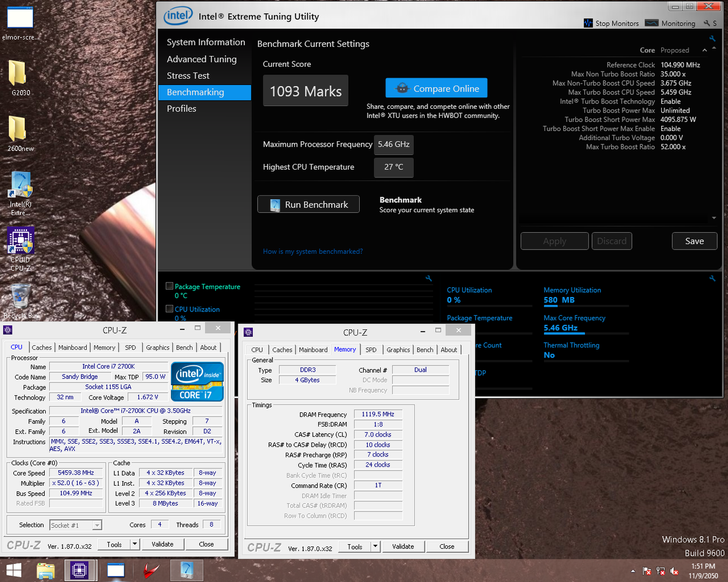Open XTU settings wrench in the title bar
Viewport: 728px width, 582px height.
click(x=707, y=23)
